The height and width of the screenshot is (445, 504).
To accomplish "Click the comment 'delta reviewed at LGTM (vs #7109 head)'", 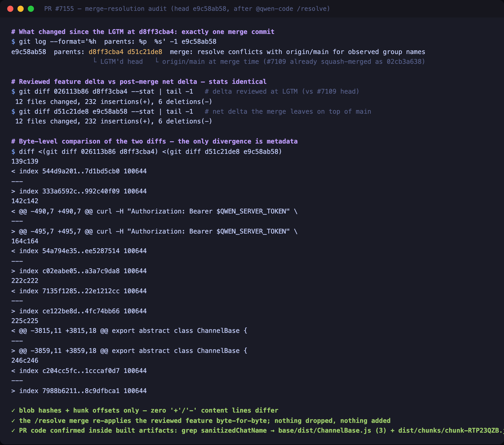I will click(x=282, y=92).
